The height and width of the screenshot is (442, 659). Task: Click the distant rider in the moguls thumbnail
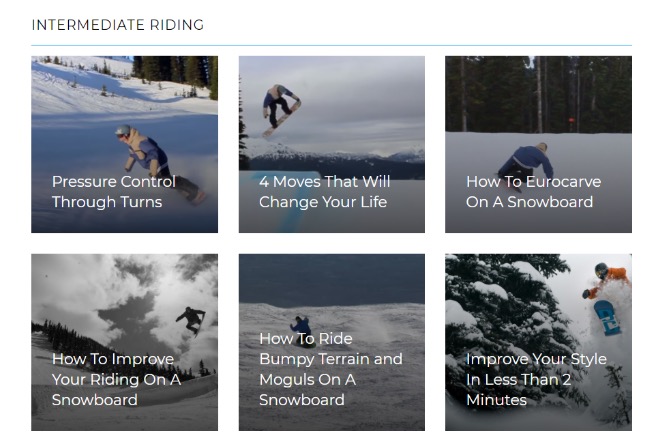300,325
